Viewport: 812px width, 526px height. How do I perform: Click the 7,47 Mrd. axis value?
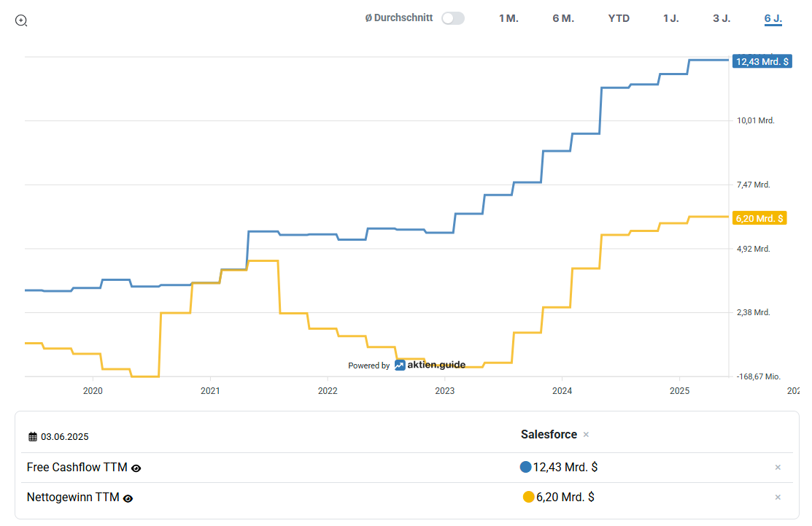754,185
